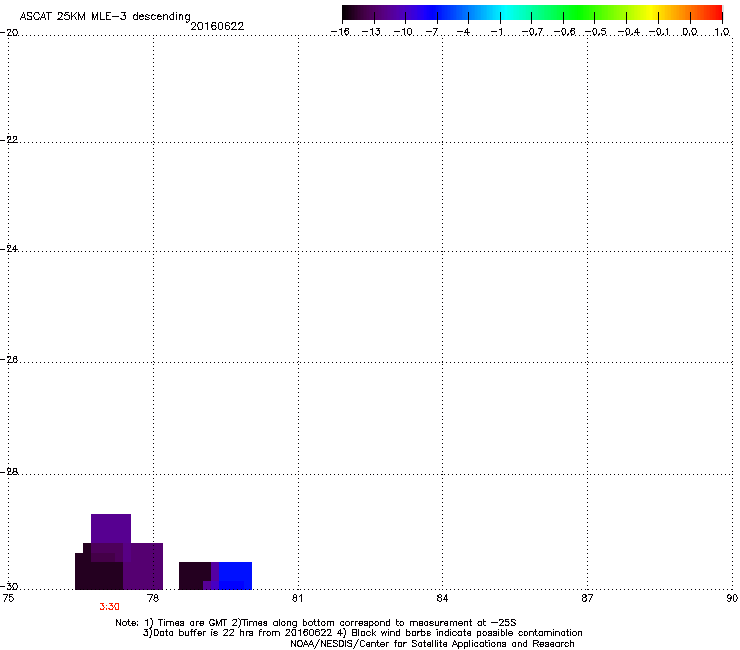Screen dimensions: 740x650
Task: Pick the red end of the color bar
Action: point(713,13)
